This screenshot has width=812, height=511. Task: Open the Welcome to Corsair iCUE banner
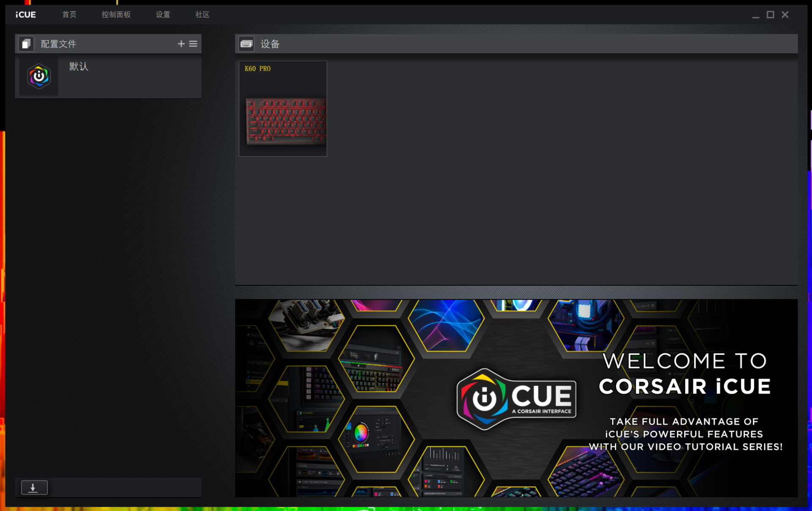click(x=516, y=398)
